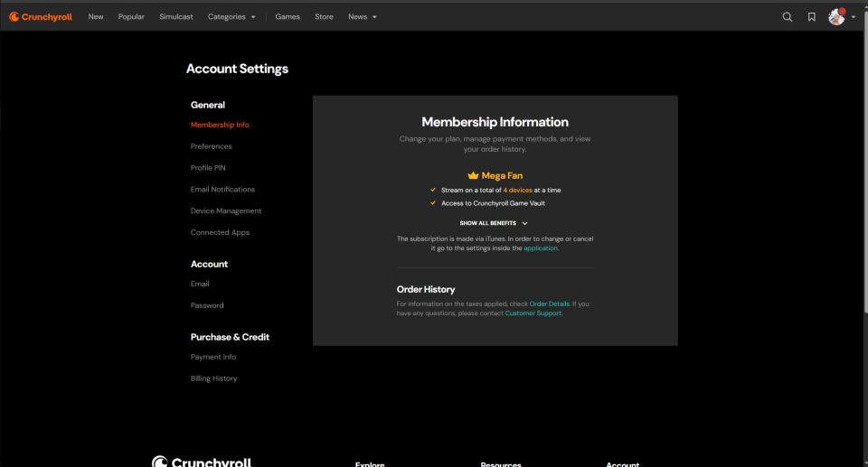Click the Mega Fan crown icon
This screenshot has height=467, width=868.
(473, 175)
